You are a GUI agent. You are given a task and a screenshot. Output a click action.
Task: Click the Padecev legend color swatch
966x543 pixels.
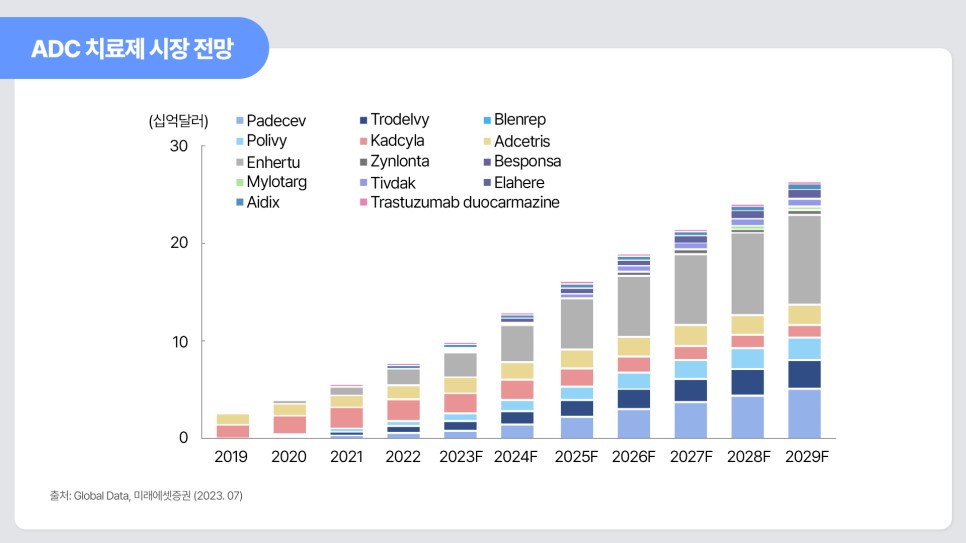coord(240,121)
